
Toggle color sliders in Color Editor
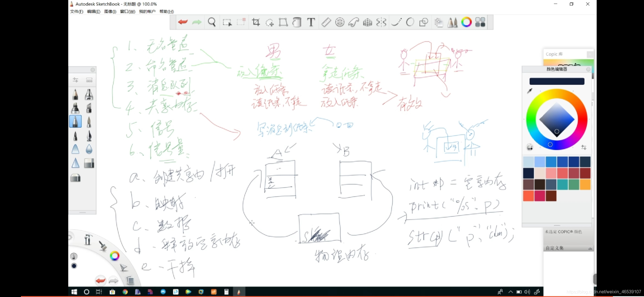[x=584, y=147]
